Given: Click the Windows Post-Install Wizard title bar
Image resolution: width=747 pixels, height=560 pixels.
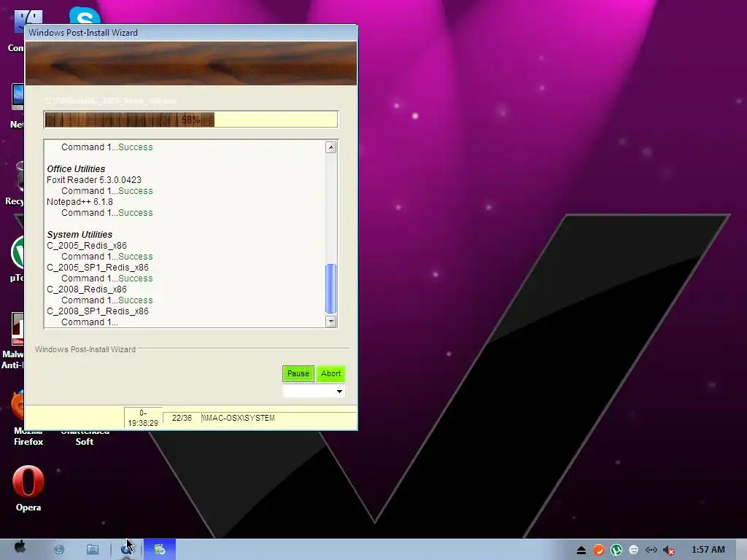Looking at the screenshot, I should pyautogui.click(x=190, y=33).
